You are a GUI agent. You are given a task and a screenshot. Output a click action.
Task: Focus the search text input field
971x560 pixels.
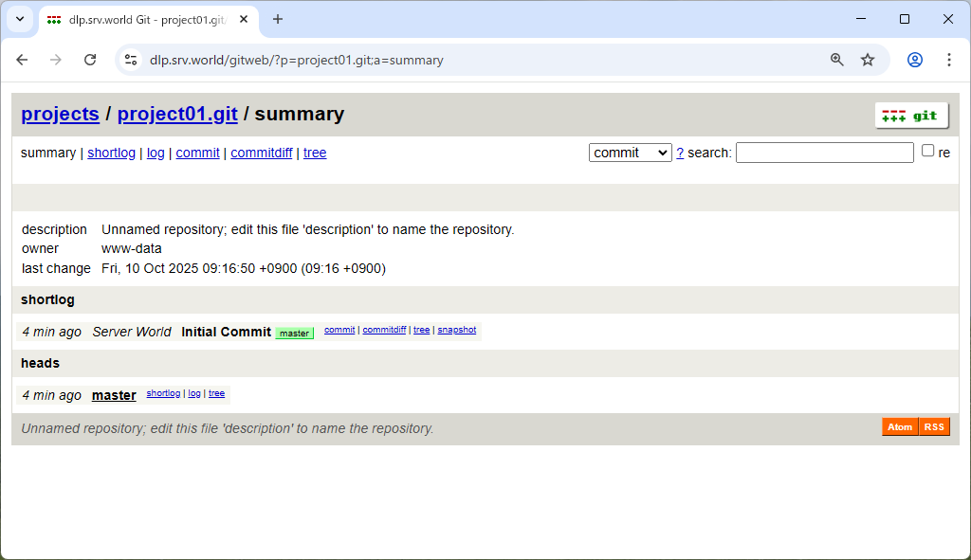coord(824,153)
